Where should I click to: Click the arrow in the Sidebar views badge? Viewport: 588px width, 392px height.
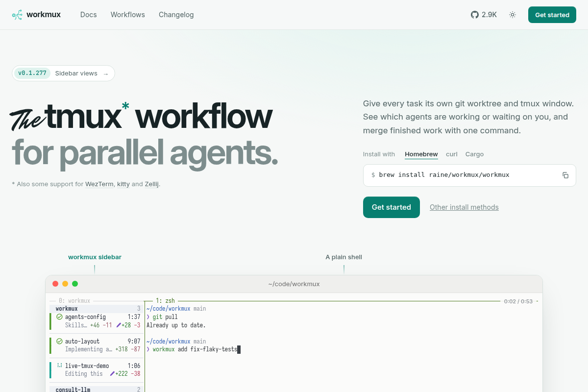pyautogui.click(x=106, y=73)
